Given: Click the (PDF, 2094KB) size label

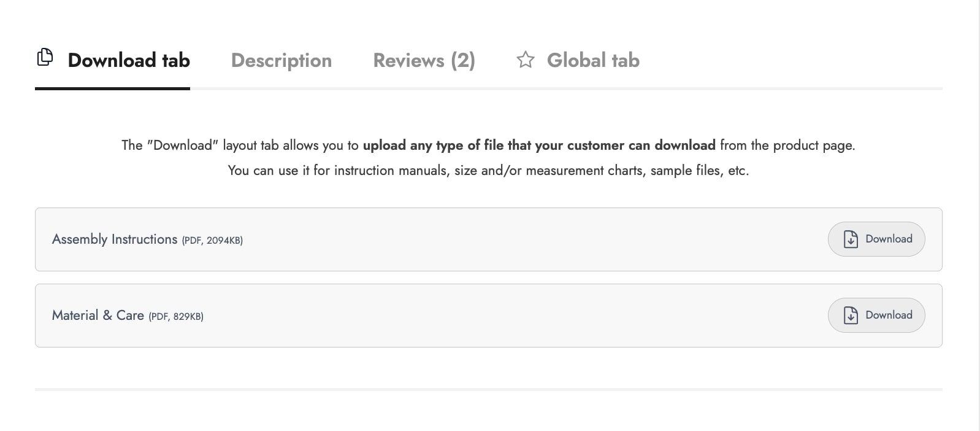Looking at the screenshot, I should coord(212,241).
